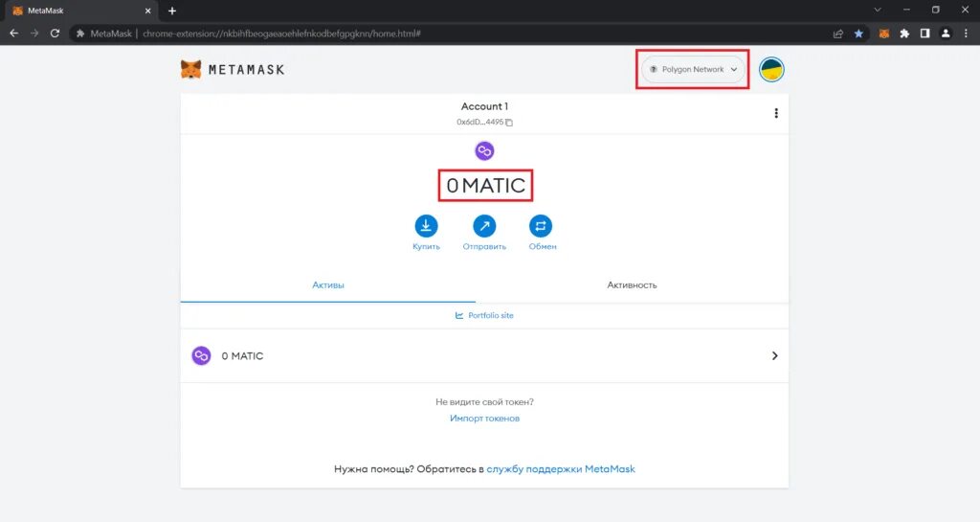Click the purple Polygon icon above the balance
980x522 pixels.
tap(484, 150)
